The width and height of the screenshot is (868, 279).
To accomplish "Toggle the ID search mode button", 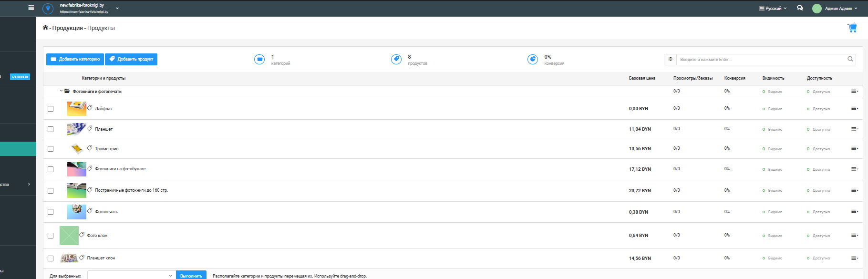I will pyautogui.click(x=670, y=60).
